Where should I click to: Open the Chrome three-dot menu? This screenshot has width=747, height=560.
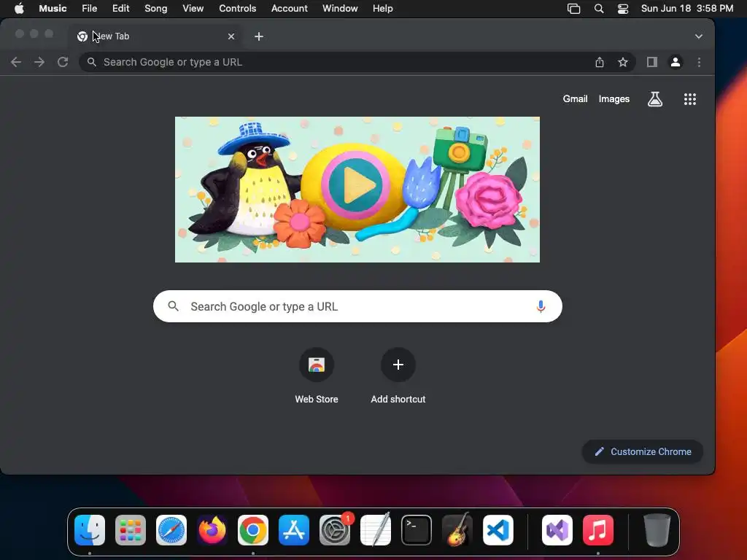(x=699, y=62)
